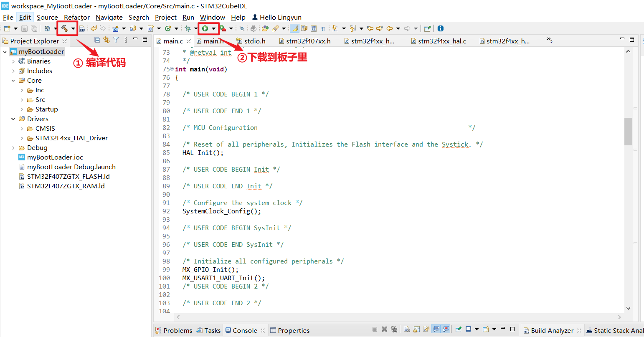The width and height of the screenshot is (644, 337).
Task: Click the Save toolbar icon
Action: coord(24,28)
